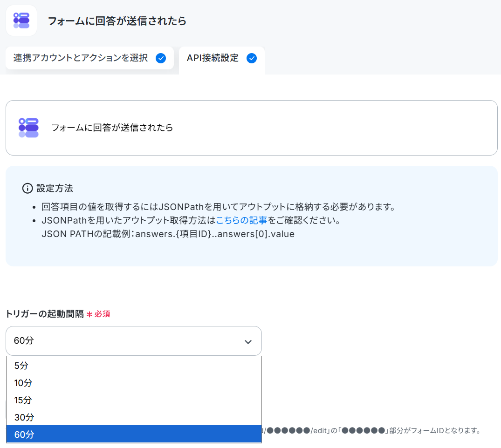This screenshot has width=501, height=448.
Task: Click the 部分がフォームIDとなります hint text
Action: coord(434,430)
